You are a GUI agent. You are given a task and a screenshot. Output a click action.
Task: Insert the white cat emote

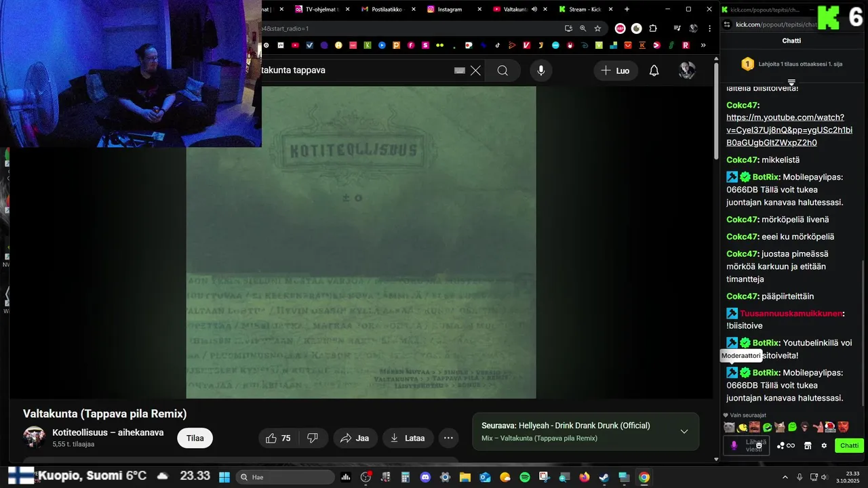point(730,427)
